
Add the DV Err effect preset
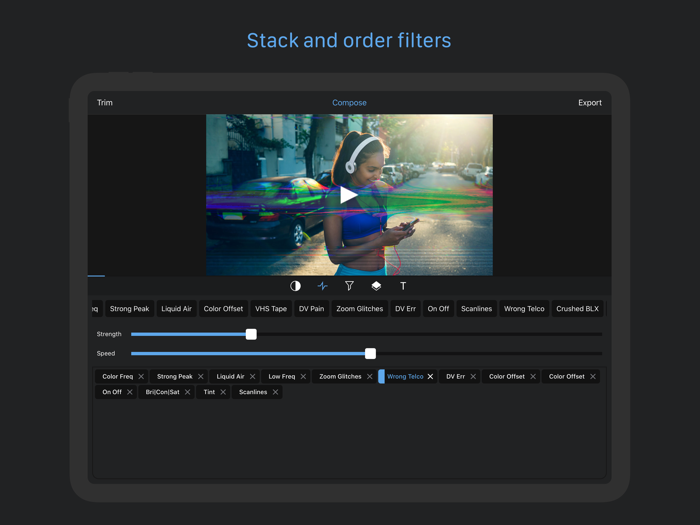405,309
